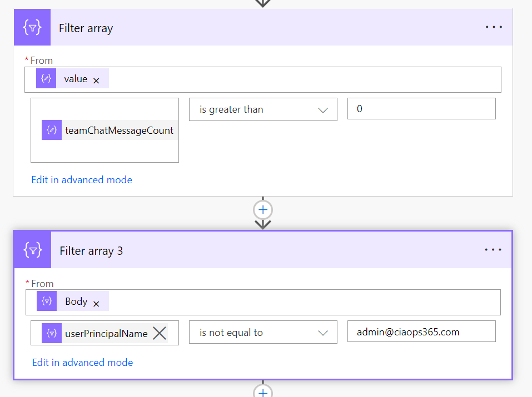This screenshot has height=397, width=532.
Task: Select the userPrincipalName token
Action: coord(106,333)
